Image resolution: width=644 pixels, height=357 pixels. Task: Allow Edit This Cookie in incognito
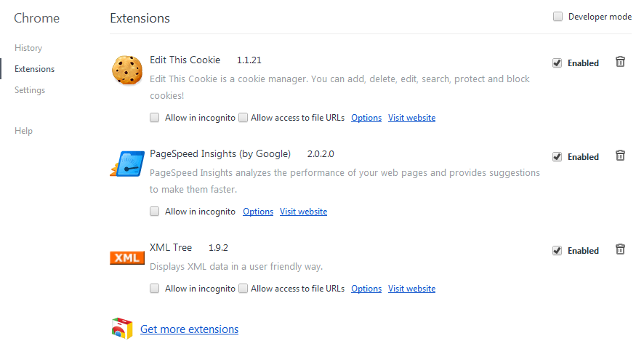pyautogui.click(x=155, y=117)
